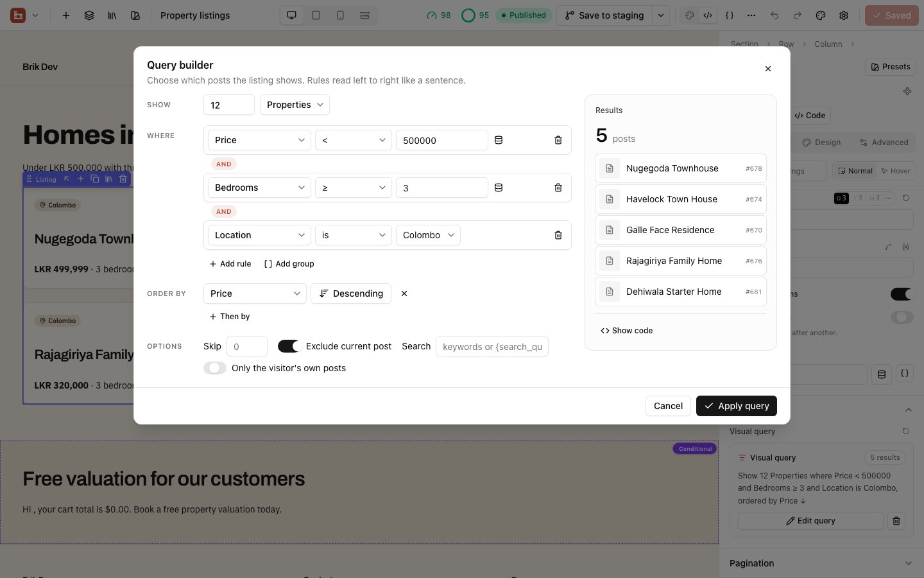Click Edit query button in sidebar

coord(810,521)
